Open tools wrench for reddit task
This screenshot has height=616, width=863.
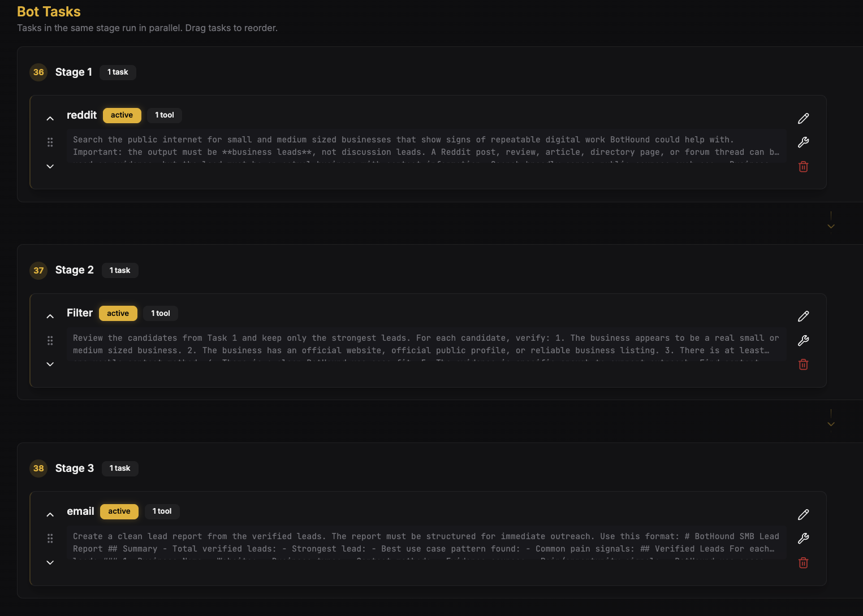coord(803,142)
